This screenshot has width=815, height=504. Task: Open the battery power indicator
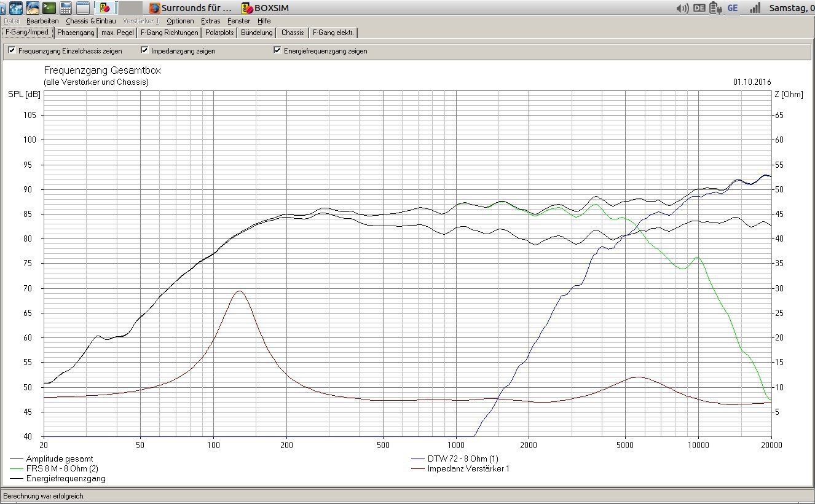tap(715, 8)
